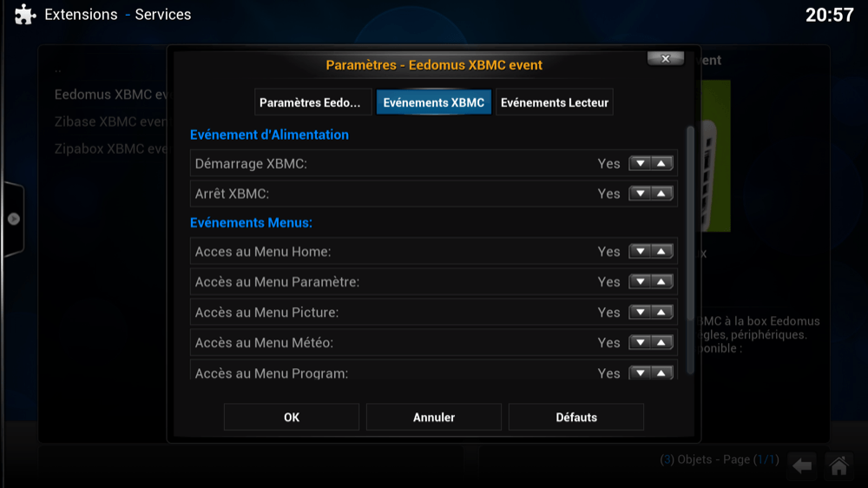Click down arrow for Accès au Menu Program
Viewport: 868px width, 488px height.
tap(640, 373)
